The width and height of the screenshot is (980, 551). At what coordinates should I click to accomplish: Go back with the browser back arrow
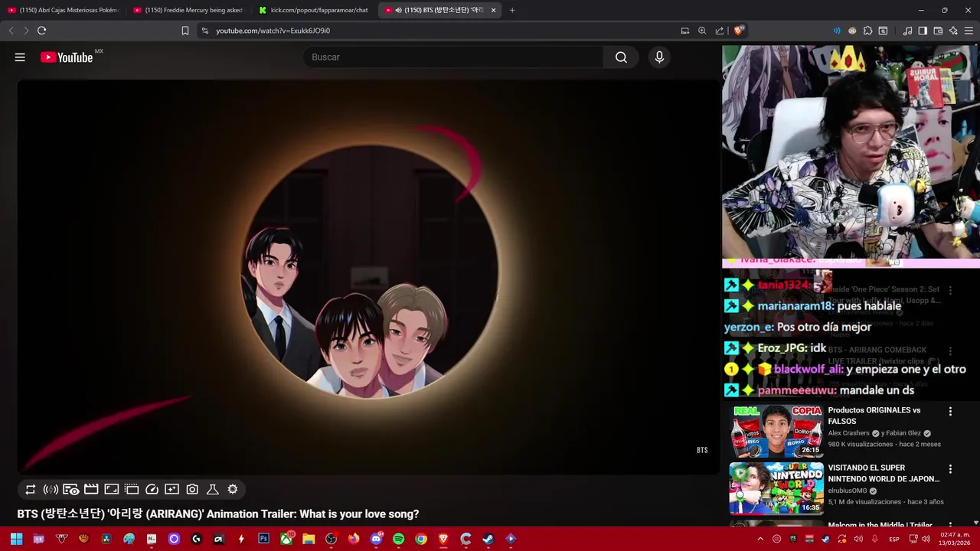coord(11,31)
